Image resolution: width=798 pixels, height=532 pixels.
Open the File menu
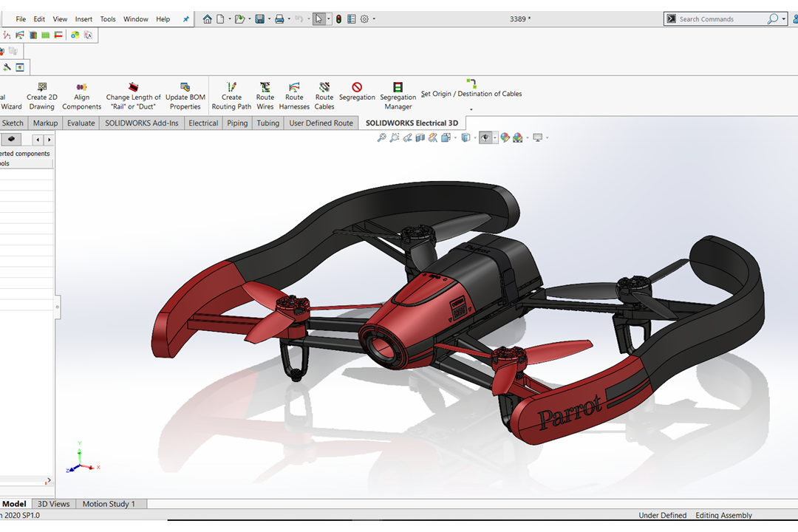tap(21, 18)
